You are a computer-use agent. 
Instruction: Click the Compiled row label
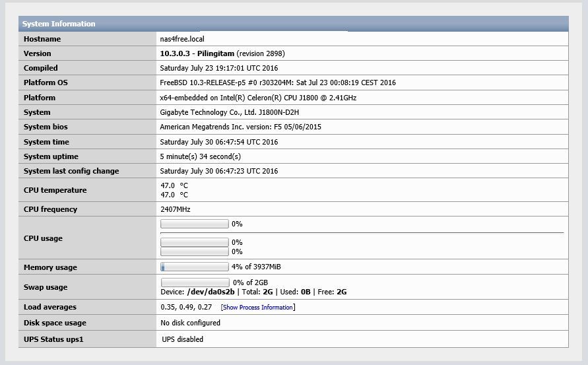coord(40,68)
